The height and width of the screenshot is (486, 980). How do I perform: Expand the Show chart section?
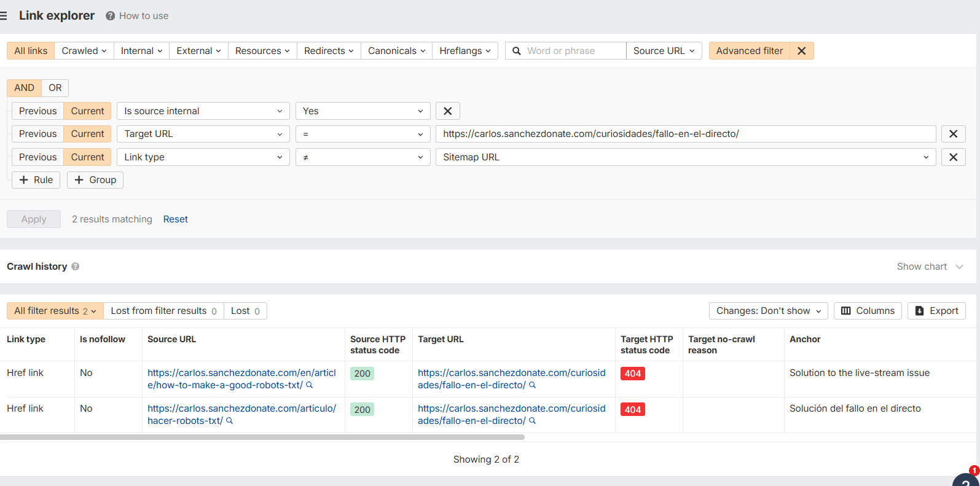pos(930,267)
